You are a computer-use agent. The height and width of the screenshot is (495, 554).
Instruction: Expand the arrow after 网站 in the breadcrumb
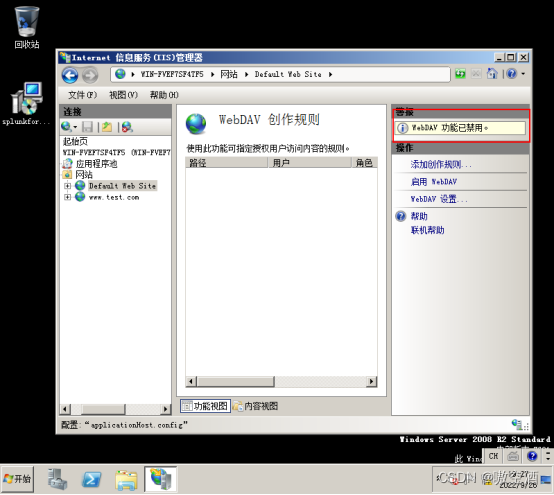coord(246,74)
